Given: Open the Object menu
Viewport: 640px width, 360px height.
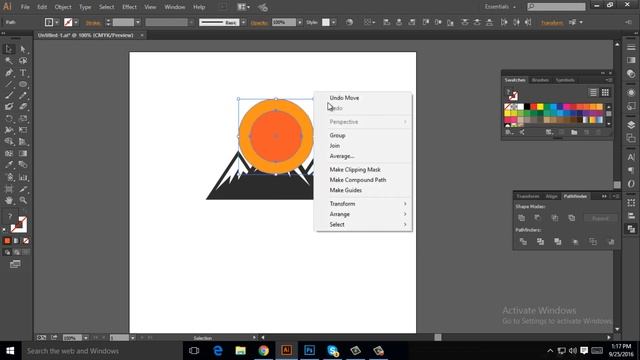Looking at the screenshot, I should click(x=63, y=7).
